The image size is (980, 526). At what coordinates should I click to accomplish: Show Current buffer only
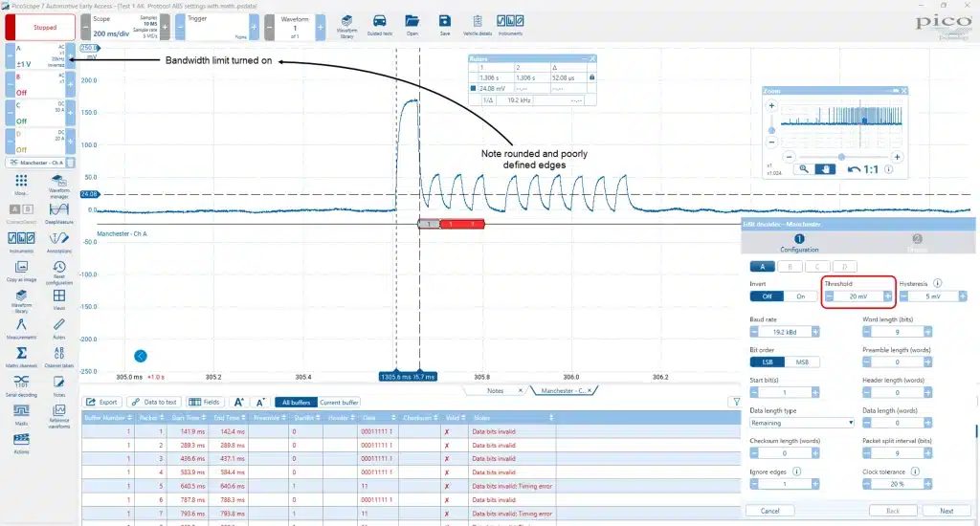point(339,403)
